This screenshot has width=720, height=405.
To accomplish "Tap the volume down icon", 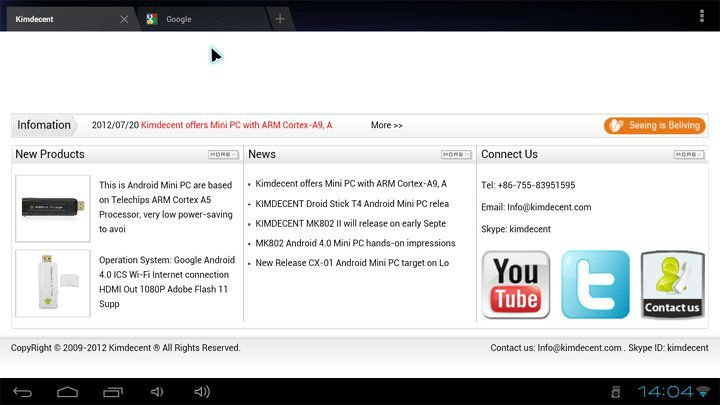I will pyautogui.click(x=157, y=392).
